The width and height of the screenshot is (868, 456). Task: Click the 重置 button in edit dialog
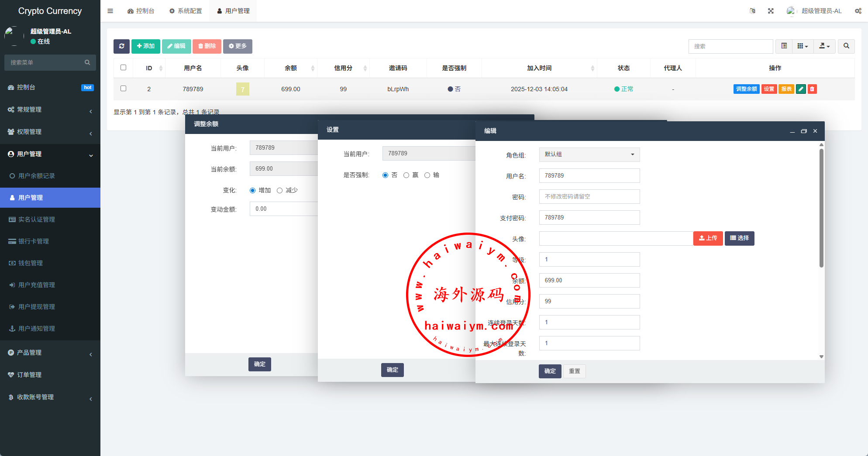click(574, 371)
